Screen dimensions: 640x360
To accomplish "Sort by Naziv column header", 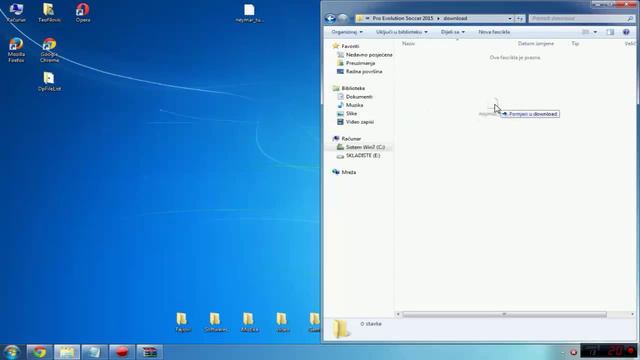I will 409,43.
